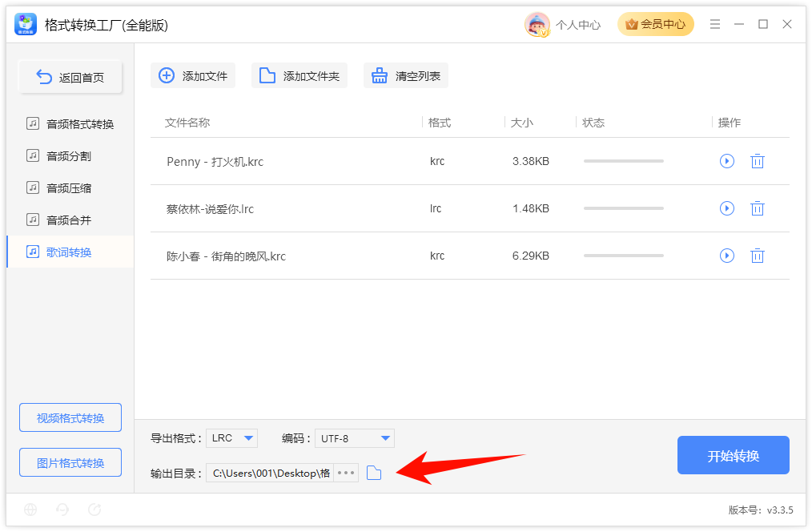Delete 陈小春 - 街角的晚风.krc with trash icon
The height and width of the screenshot is (532, 812).
coord(758,256)
